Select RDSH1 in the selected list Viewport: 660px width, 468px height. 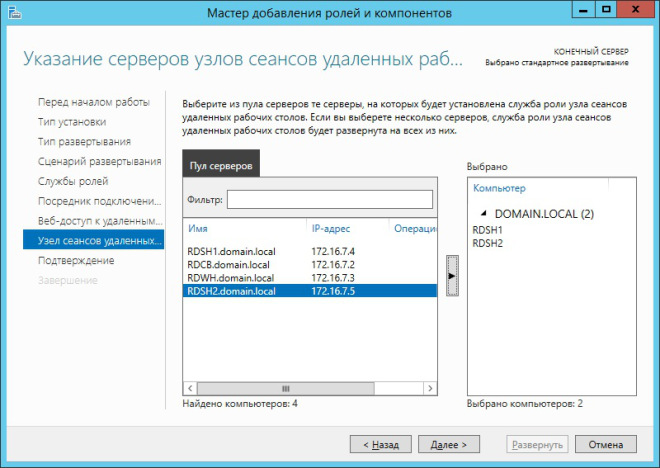(487, 230)
